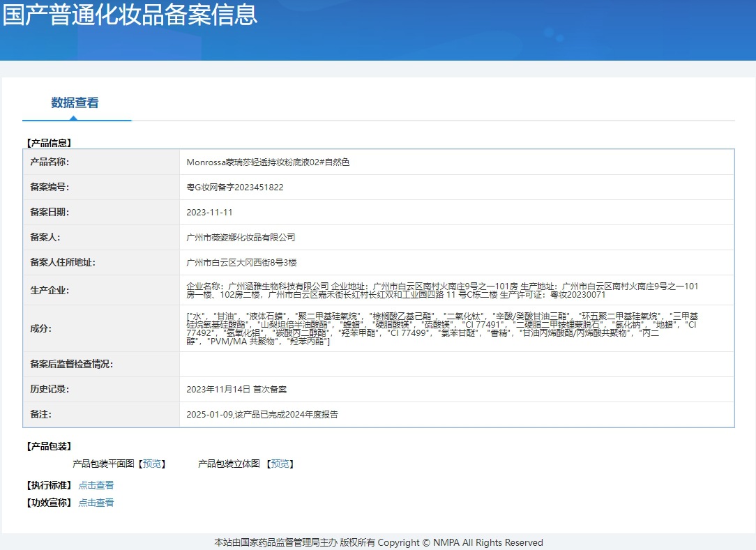Click the 历史记录 label
756x550 pixels.
click(x=50, y=389)
